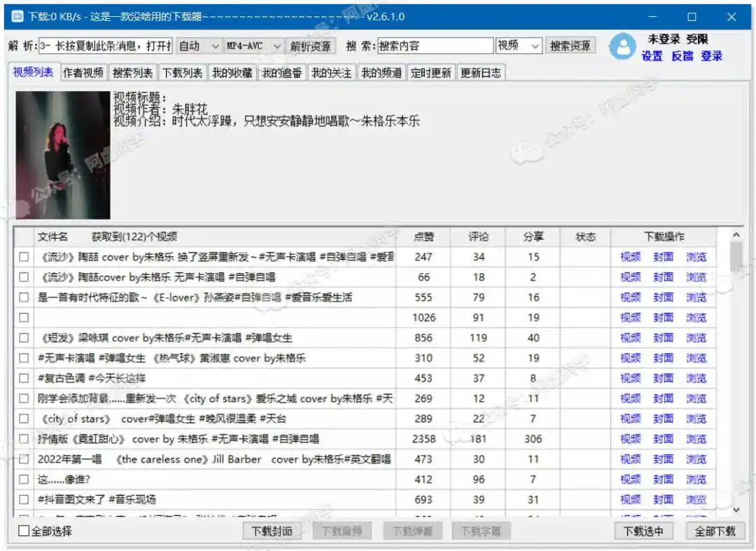This screenshot has width=756, height=551.
Task: Click the 306 shares cell
Action: [533, 439]
